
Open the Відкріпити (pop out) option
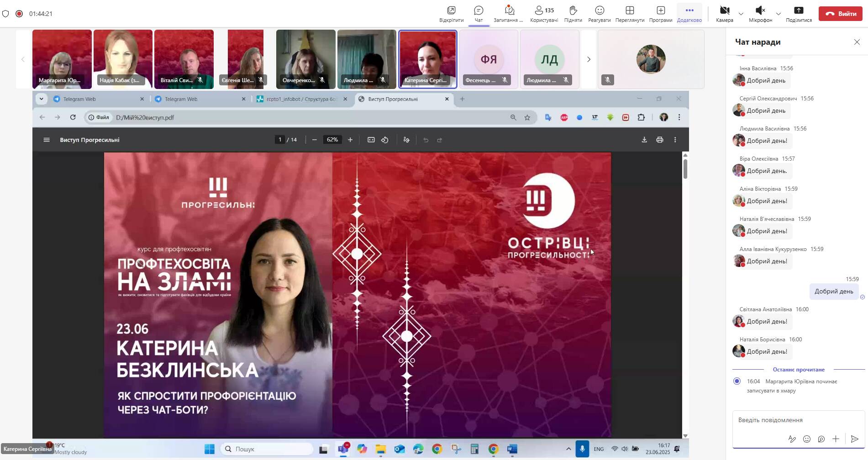point(451,14)
